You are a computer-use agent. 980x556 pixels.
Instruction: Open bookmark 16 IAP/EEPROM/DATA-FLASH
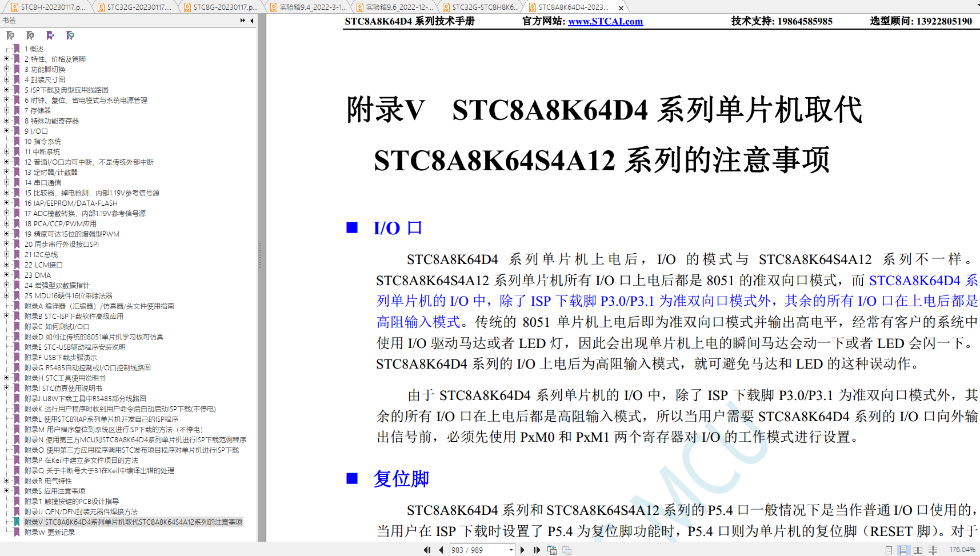click(71, 203)
